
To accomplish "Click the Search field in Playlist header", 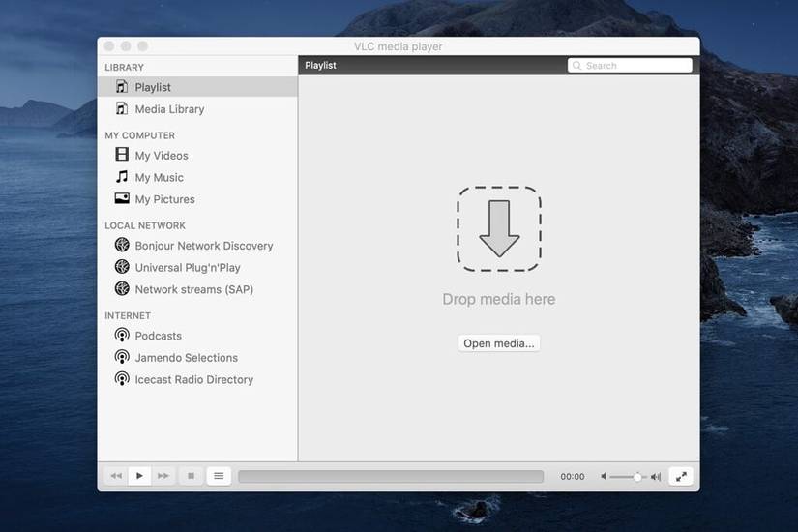I will [630, 65].
